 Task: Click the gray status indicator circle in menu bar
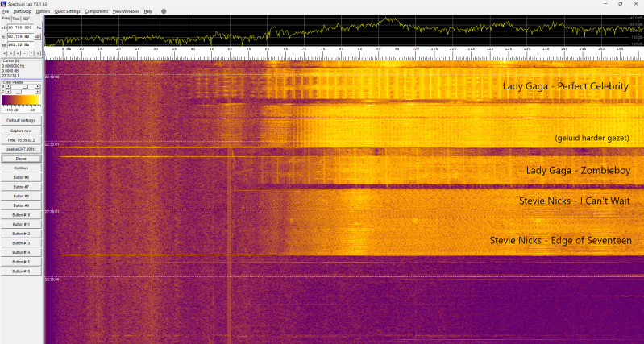pyautogui.click(x=164, y=11)
